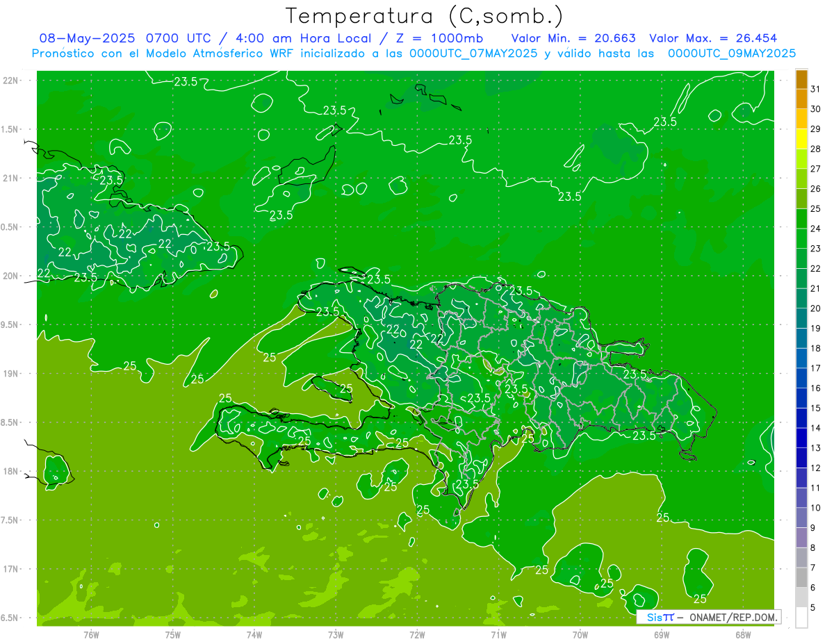Click the dark orange swatch above 31
Screen dimensions: 834x644
pos(801,80)
